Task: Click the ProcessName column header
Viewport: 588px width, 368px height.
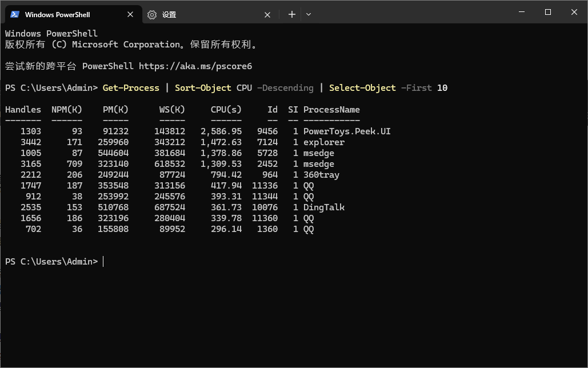Action: point(331,110)
